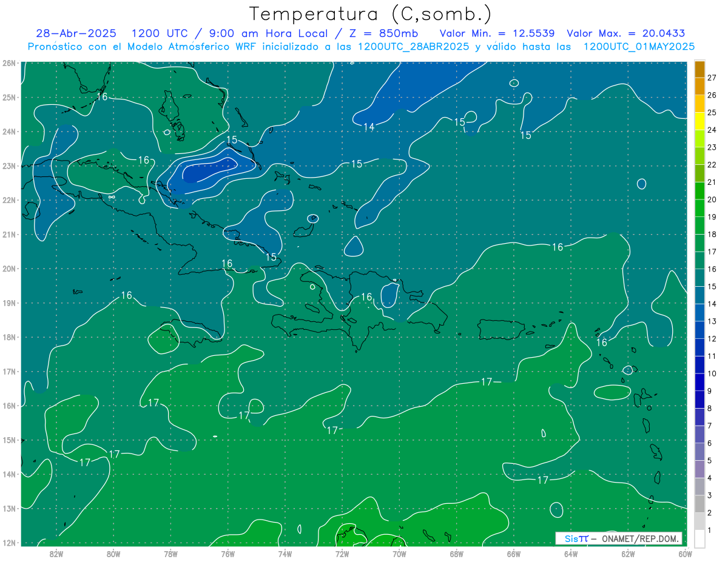Screen dimensions: 728x562
Task: Click the "82W" longitude axis label
Action: tap(56, 553)
